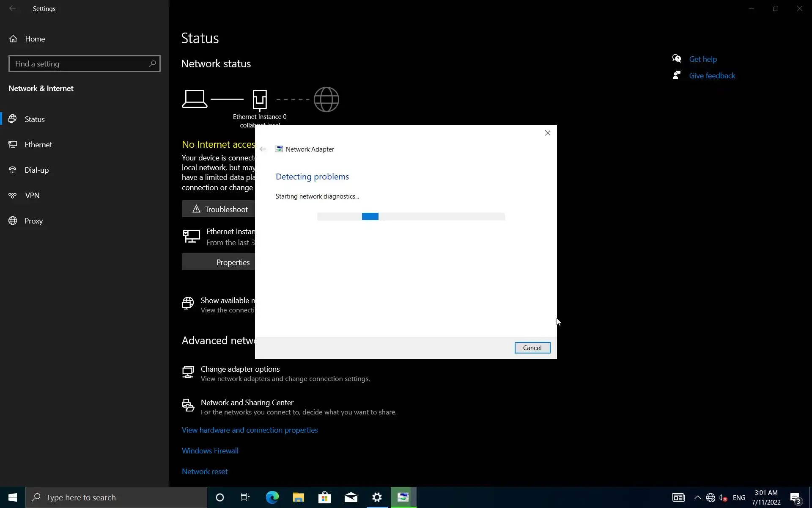This screenshot has height=508, width=812.
Task: Open Windows Firewall link
Action: [210, 451]
